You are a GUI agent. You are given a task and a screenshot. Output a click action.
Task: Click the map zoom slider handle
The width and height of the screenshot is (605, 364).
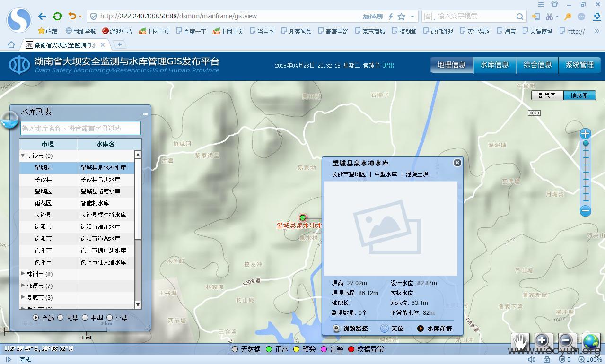(586, 143)
